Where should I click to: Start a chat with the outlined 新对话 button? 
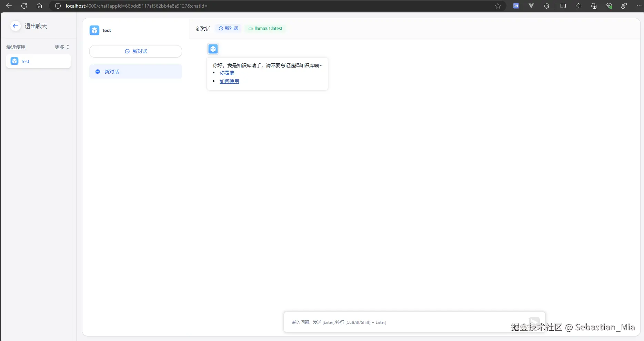point(135,51)
